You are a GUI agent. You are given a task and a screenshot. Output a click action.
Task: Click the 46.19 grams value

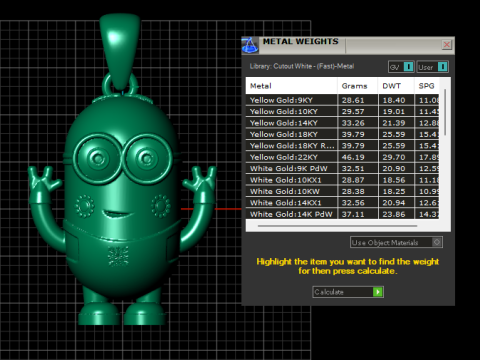(353, 157)
